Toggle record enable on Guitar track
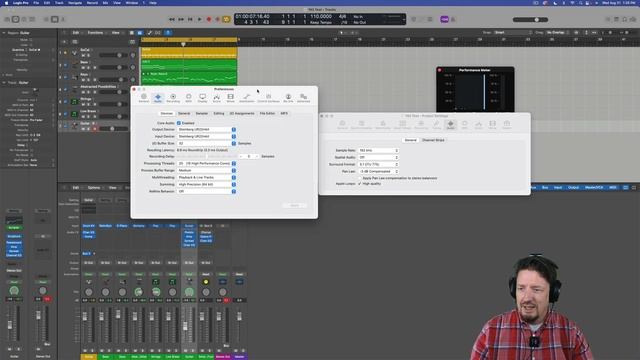The width and height of the screenshot is (640, 360). pyautogui.click(x=95, y=129)
